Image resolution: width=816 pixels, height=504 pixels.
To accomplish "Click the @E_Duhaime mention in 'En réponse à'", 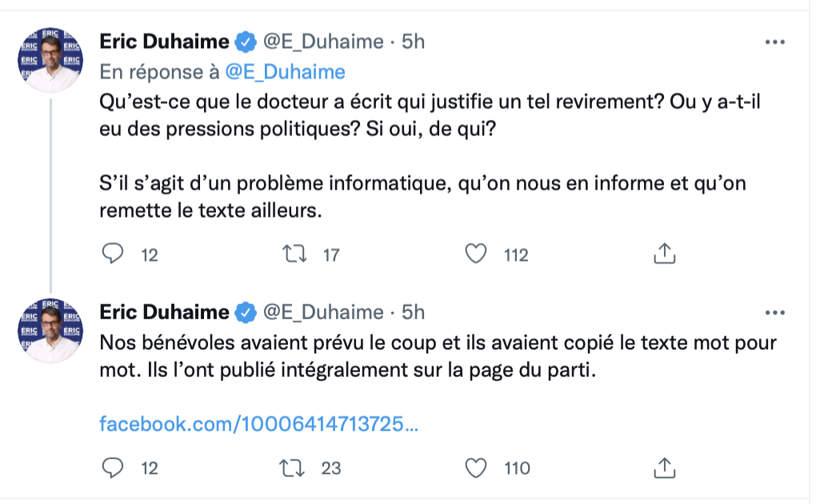I will pos(285,72).
